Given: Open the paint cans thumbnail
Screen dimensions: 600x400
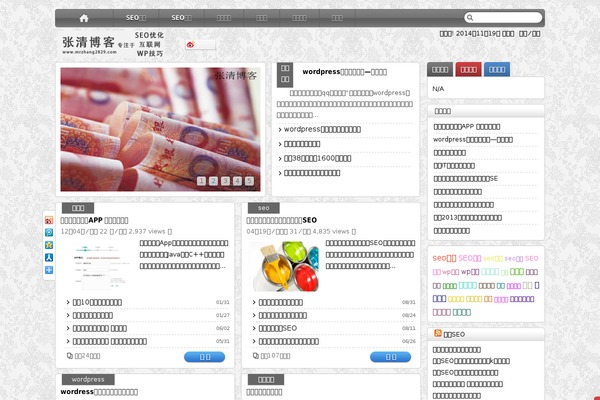Looking at the screenshot, I should (285, 266).
